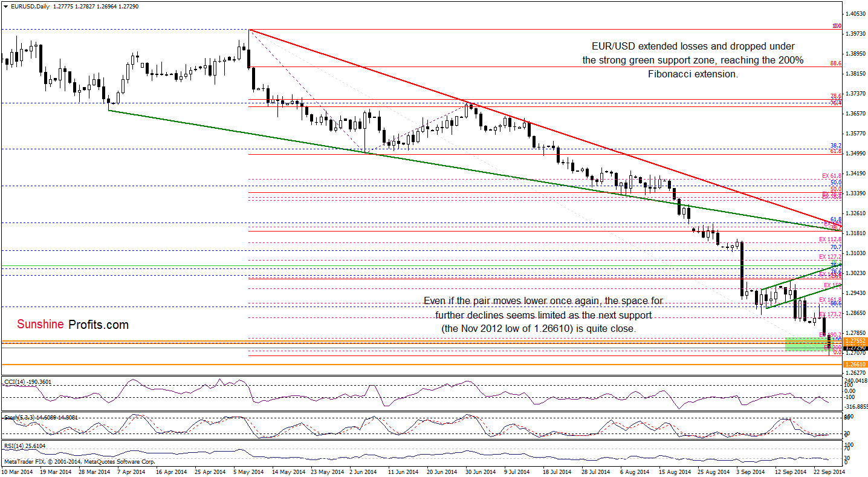Click the EX 161.8 Fibonacci label
Image resolution: width=868 pixels, height=477 pixels.
(830, 299)
